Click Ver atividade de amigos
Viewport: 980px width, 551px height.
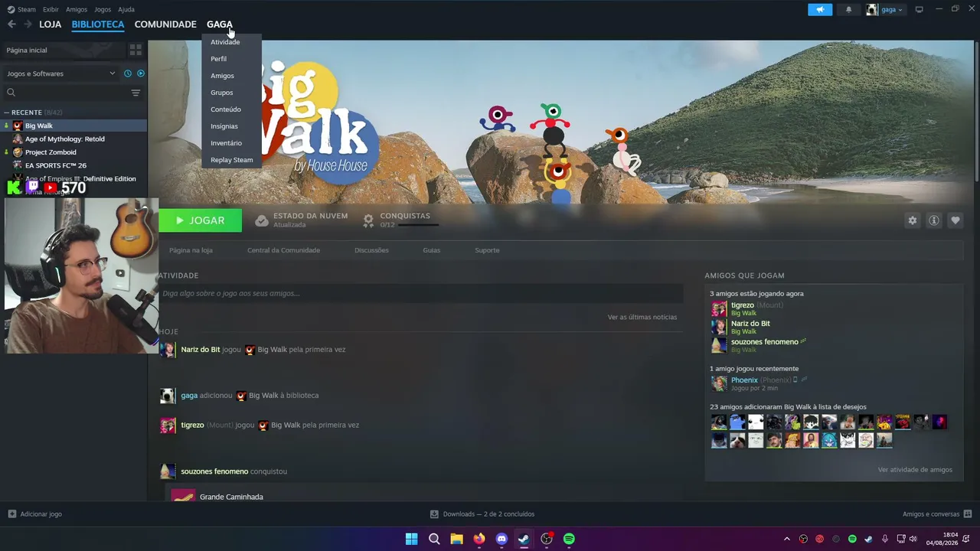[915, 470]
